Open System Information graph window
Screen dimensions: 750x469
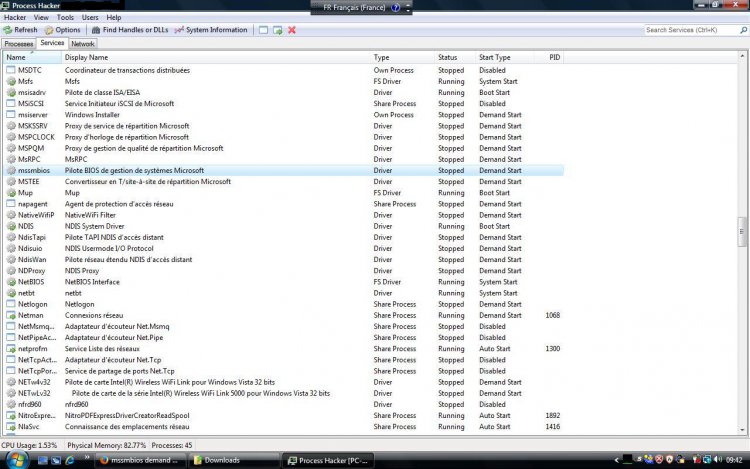point(211,30)
